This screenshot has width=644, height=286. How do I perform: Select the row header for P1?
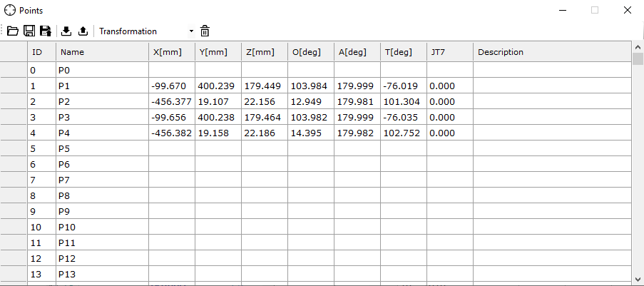[x=14, y=86]
